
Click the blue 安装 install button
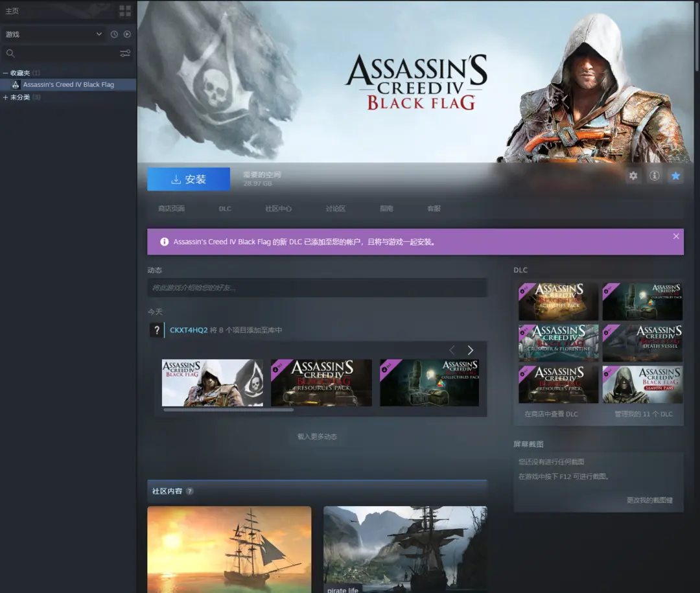click(189, 179)
